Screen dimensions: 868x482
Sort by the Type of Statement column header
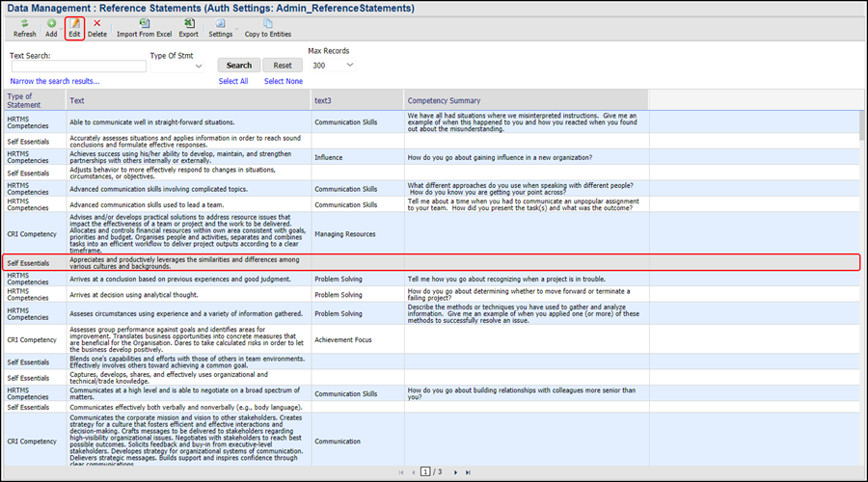click(34, 99)
